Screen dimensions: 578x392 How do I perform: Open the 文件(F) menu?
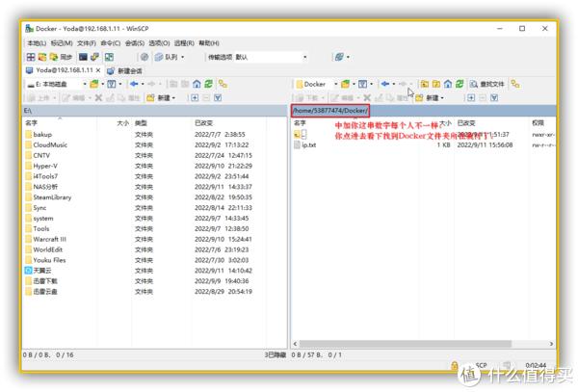pos(87,43)
